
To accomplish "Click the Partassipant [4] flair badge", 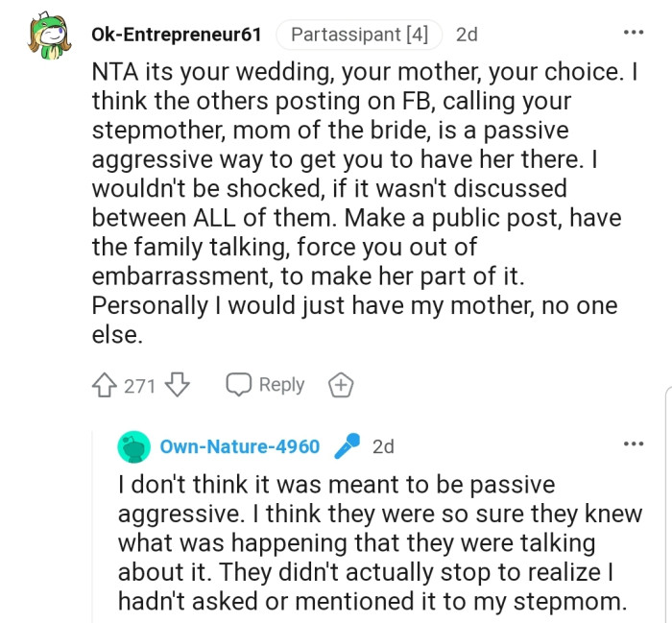I will pyautogui.click(x=359, y=35).
